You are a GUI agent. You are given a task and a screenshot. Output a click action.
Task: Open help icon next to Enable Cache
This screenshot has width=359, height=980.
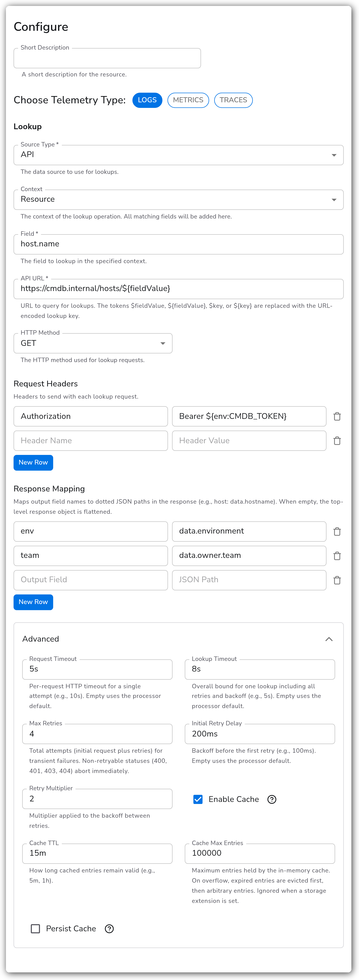(272, 799)
